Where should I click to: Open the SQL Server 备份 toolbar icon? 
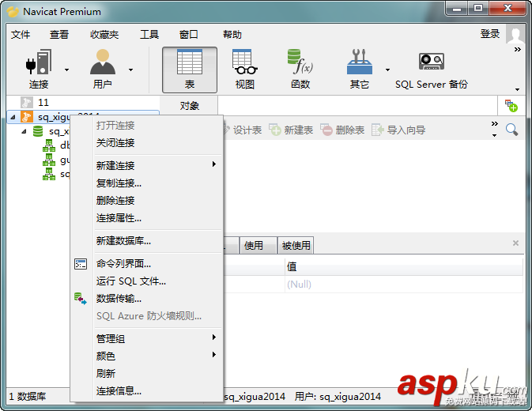coord(432,70)
